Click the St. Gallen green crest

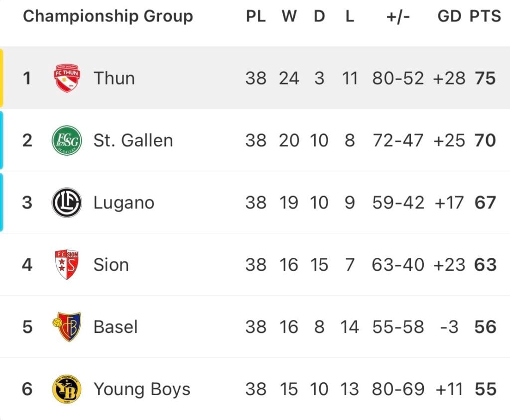67,140
